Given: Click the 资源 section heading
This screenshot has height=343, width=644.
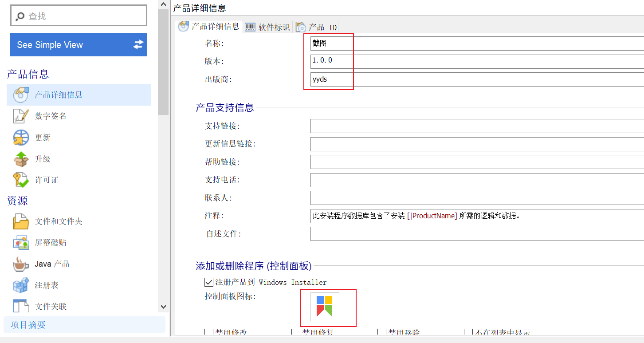Looking at the screenshot, I should (17, 201).
